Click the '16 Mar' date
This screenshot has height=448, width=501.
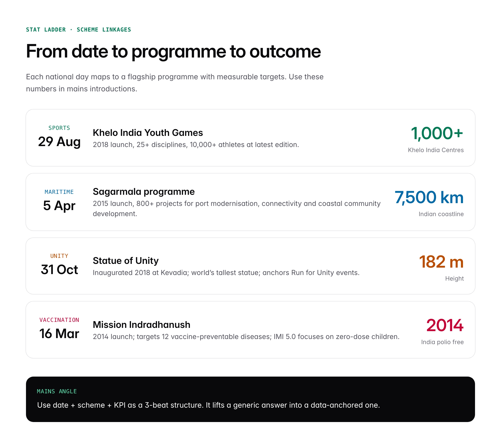[x=59, y=333]
